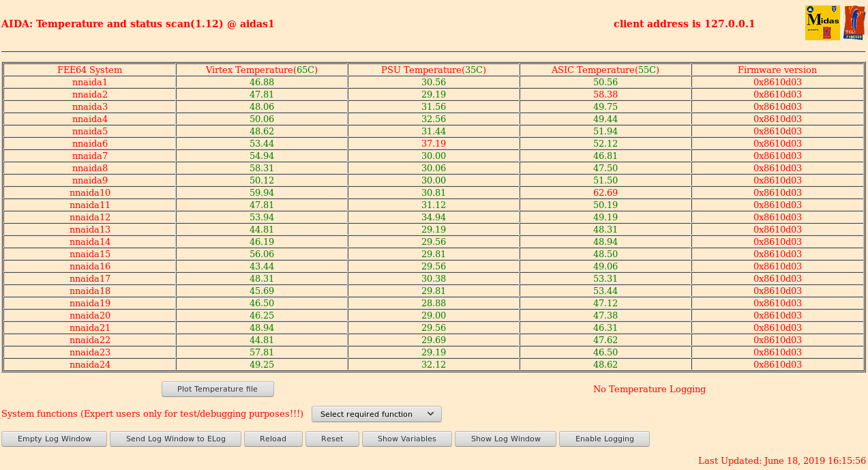Click the nnaida10 row label

tap(90, 192)
